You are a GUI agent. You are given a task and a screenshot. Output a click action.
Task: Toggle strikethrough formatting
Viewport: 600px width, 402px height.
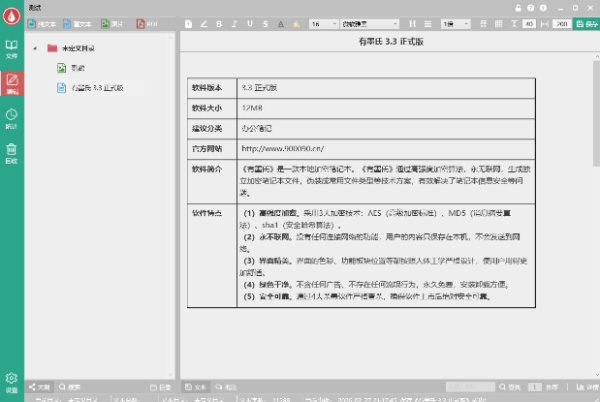(x=265, y=24)
